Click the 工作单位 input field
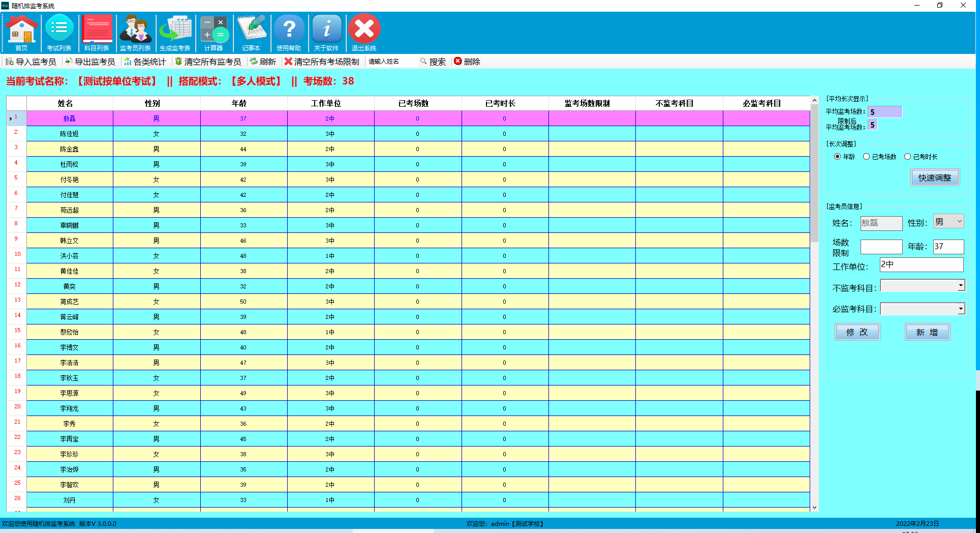 922,264
